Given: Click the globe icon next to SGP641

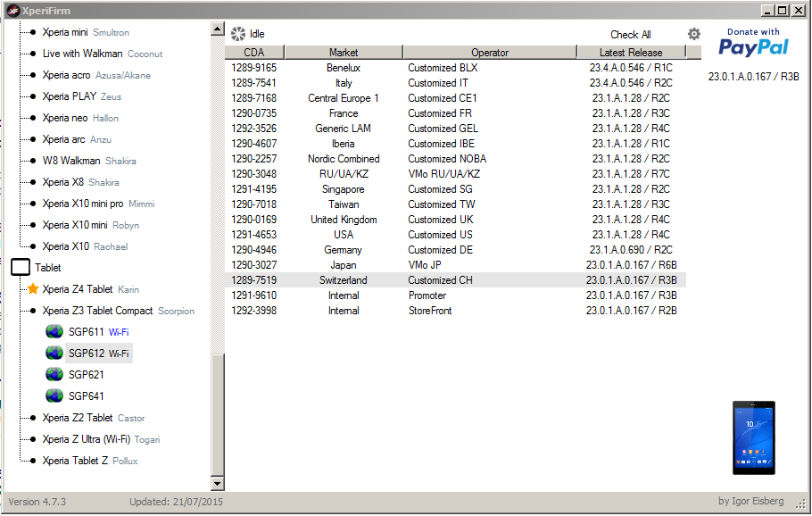Looking at the screenshot, I should click(54, 396).
